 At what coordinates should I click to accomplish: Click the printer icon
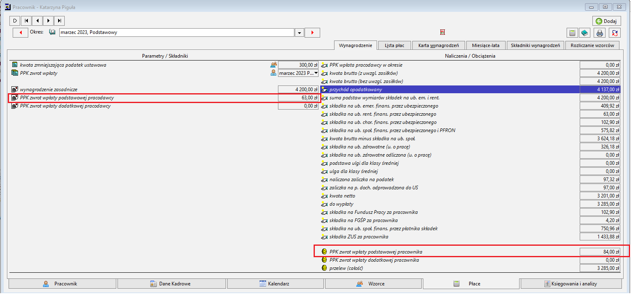(x=600, y=33)
